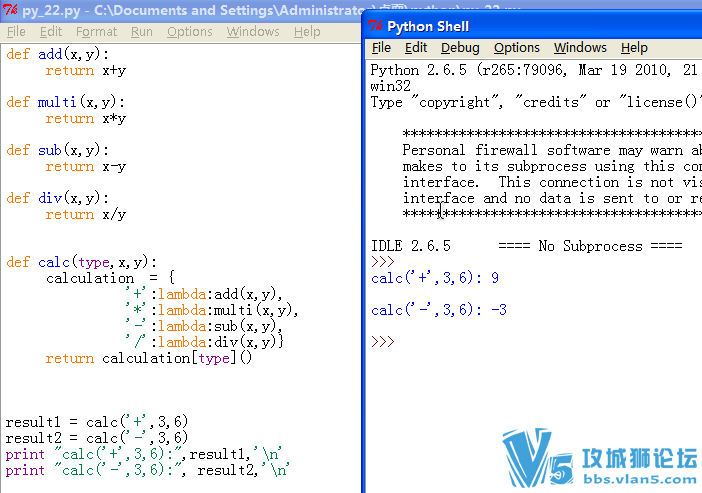Click the last >>> prompt in Python Shell
This screenshot has height=493, width=702.
click(383, 342)
